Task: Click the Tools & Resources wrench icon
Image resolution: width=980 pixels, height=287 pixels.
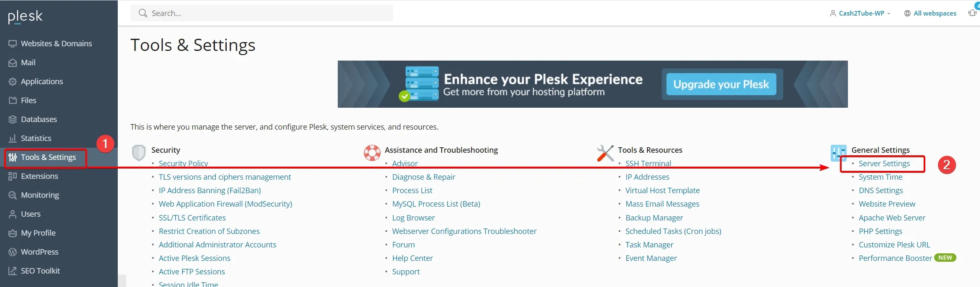Action: point(606,153)
